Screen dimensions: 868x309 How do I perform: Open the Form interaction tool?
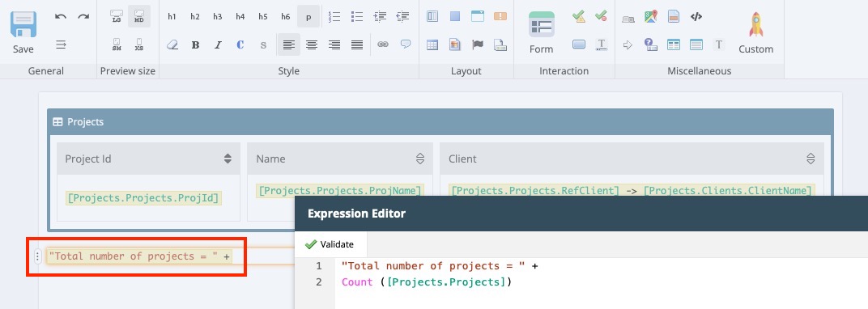pyautogui.click(x=541, y=33)
